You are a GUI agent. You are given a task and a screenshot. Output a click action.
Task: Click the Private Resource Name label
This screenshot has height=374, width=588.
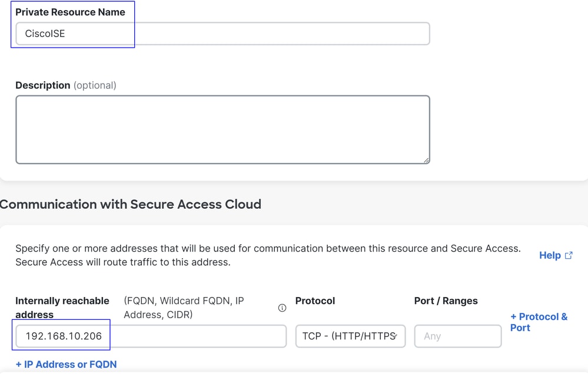pyautogui.click(x=70, y=12)
